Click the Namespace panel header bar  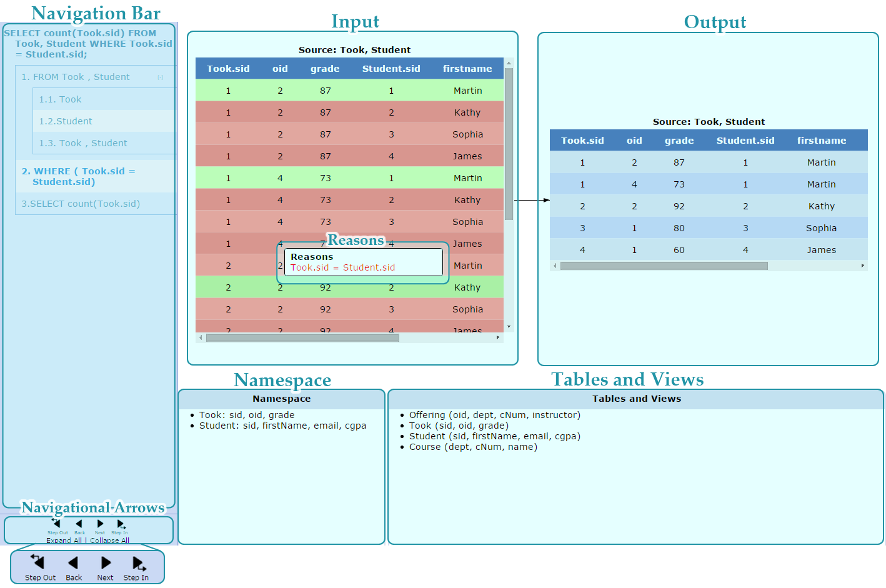click(x=281, y=399)
